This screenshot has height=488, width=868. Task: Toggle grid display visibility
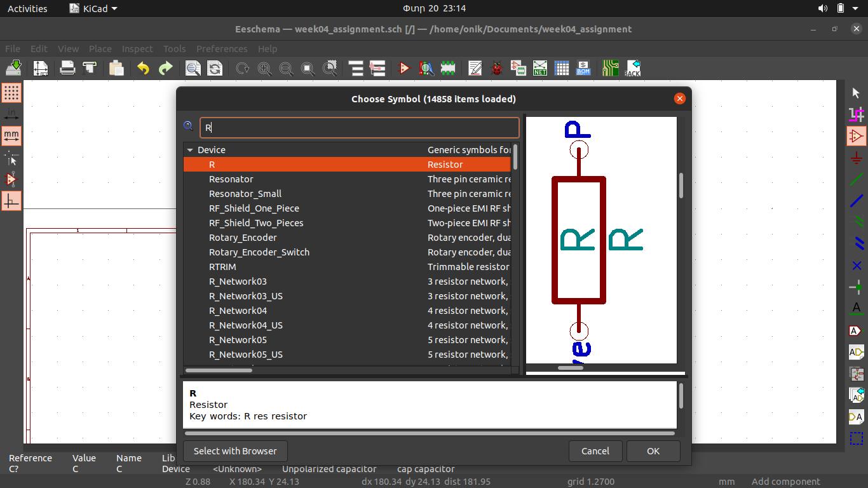(11, 93)
